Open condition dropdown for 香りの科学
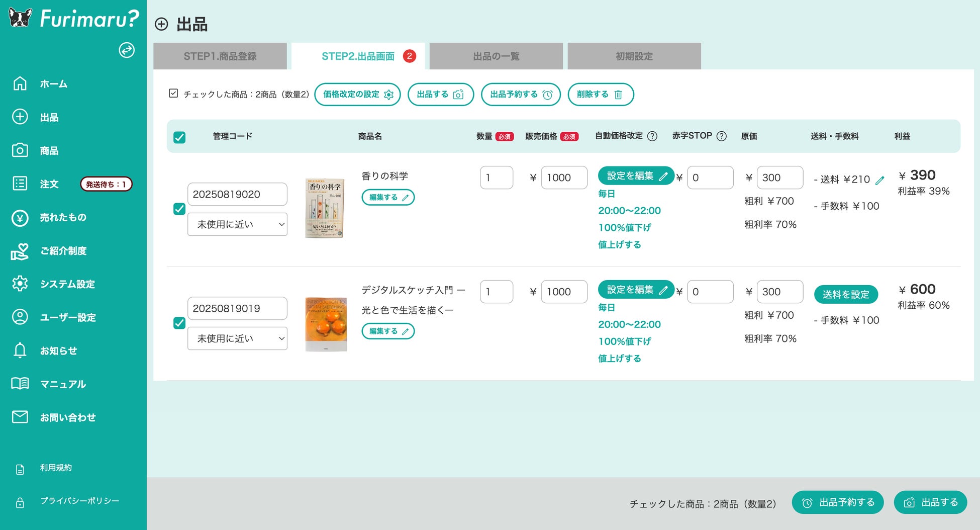 pos(237,224)
